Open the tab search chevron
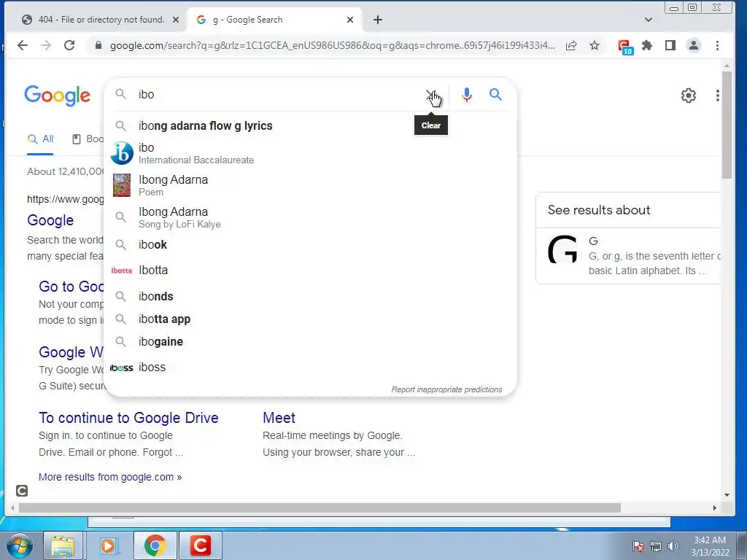Screen dimensions: 747x560 point(649,20)
